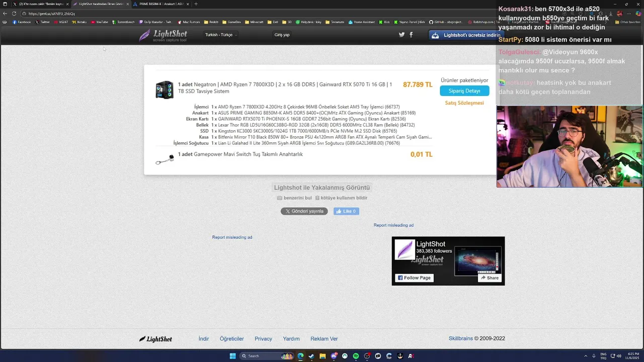Open the Dell bookmarks folder
This screenshot has width=644, height=362.
pyautogui.click(x=273, y=22)
